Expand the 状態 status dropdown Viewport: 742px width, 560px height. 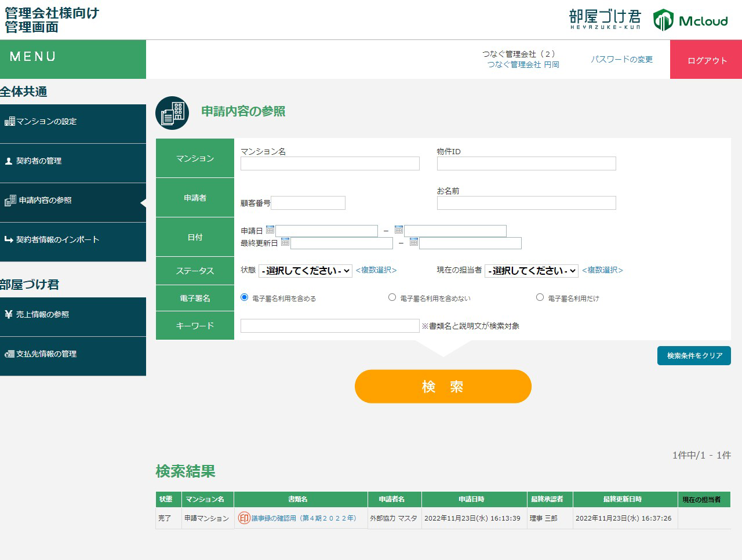(305, 271)
